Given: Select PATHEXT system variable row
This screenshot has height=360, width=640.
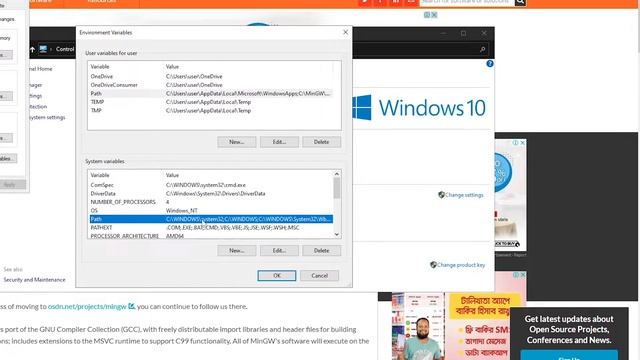Looking at the screenshot, I should (x=211, y=228).
